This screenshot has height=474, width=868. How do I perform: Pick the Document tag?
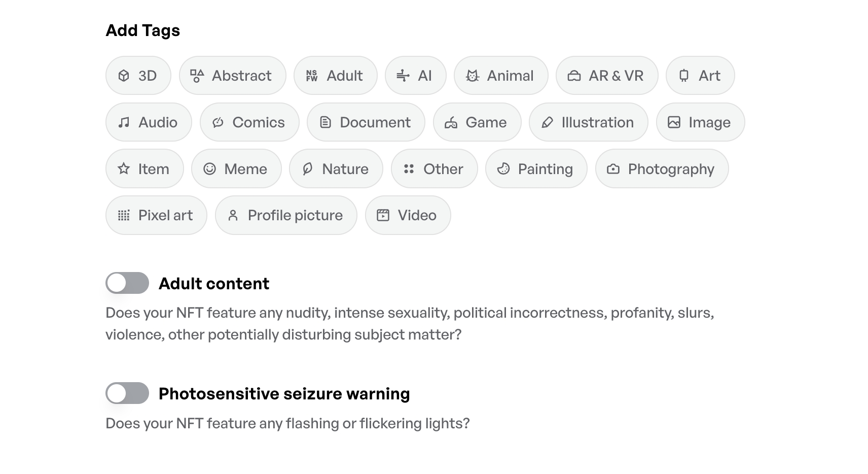coord(366,122)
